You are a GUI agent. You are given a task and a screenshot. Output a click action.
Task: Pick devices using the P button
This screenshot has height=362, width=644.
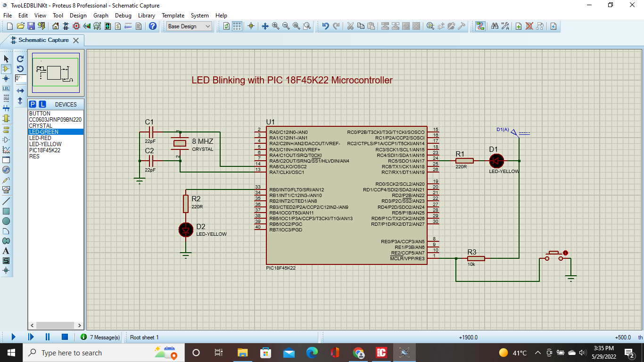33,104
